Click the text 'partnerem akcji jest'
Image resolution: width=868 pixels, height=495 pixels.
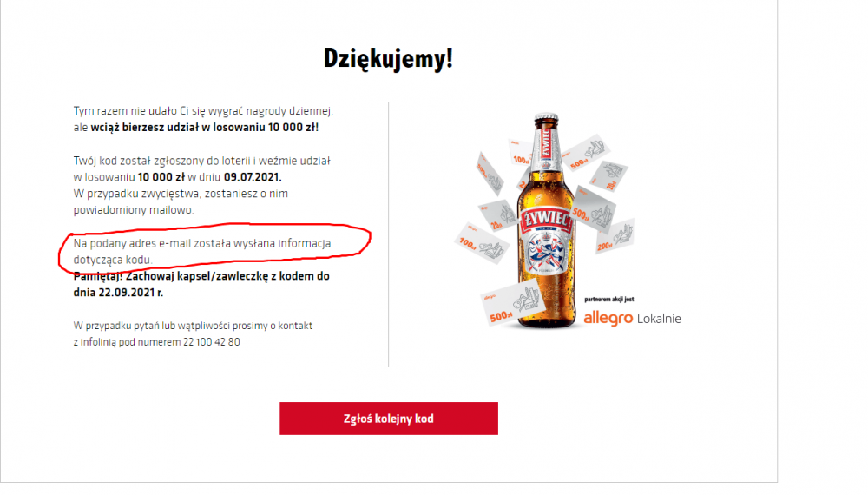point(609,299)
